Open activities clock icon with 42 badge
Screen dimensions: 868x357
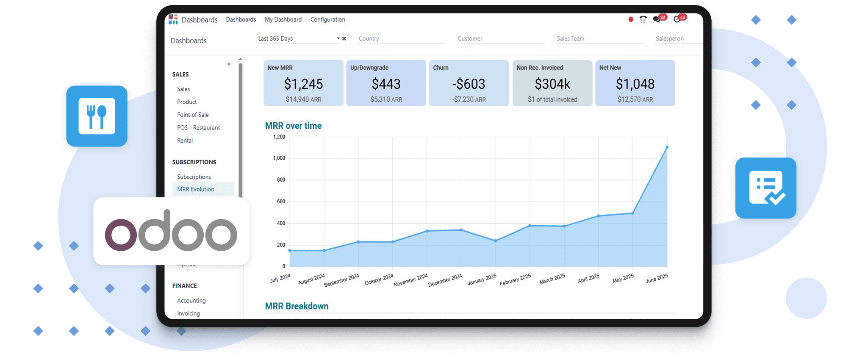click(677, 19)
